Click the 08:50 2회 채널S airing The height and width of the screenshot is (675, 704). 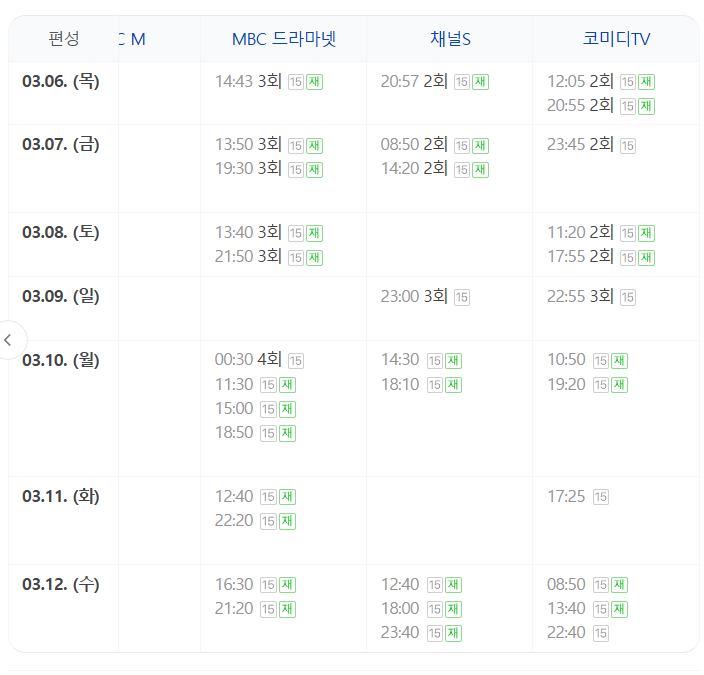414,145
